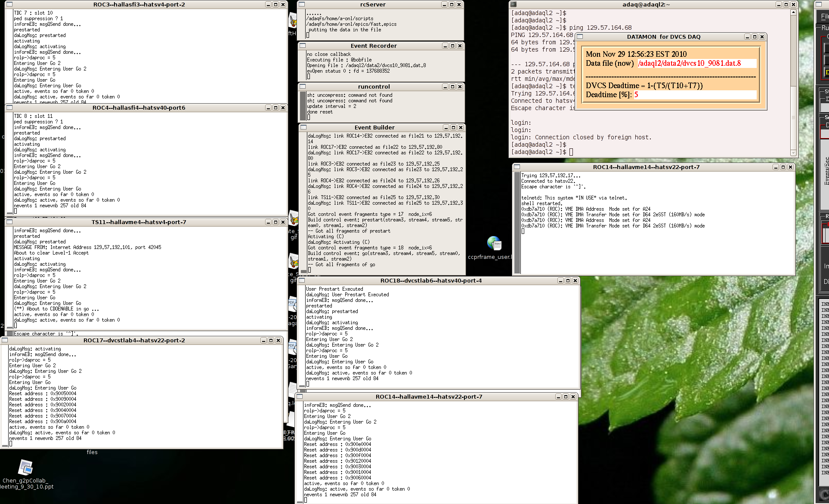Open window menu of ROC17 dvcstlab4 terminal
The width and height of the screenshot is (829, 504).
5,340
